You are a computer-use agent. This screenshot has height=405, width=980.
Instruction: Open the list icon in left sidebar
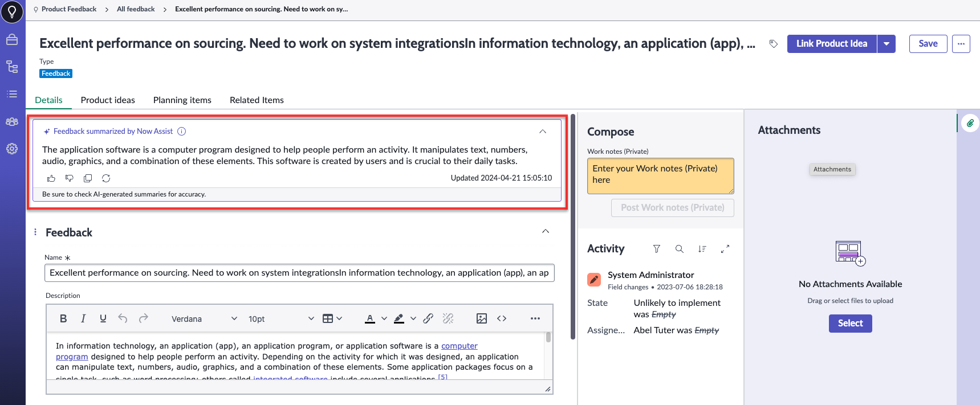click(x=12, y=94)
